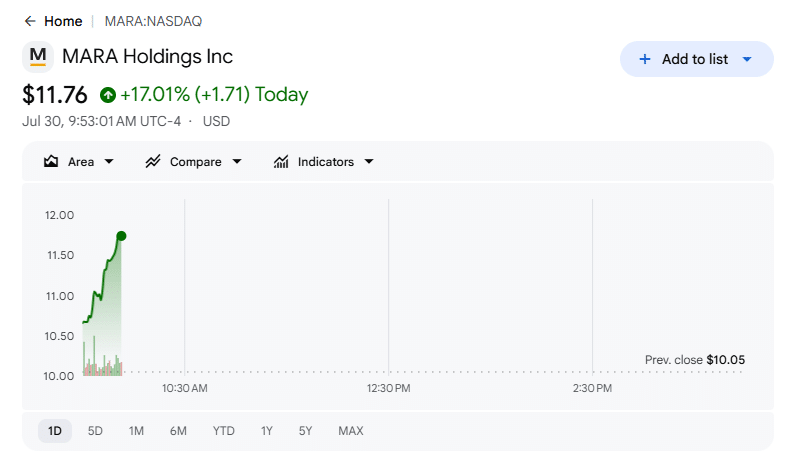Click the +17.01% (+1.71) Today text
This screenshot has width=796, height=461.
[x=214, y=94]
